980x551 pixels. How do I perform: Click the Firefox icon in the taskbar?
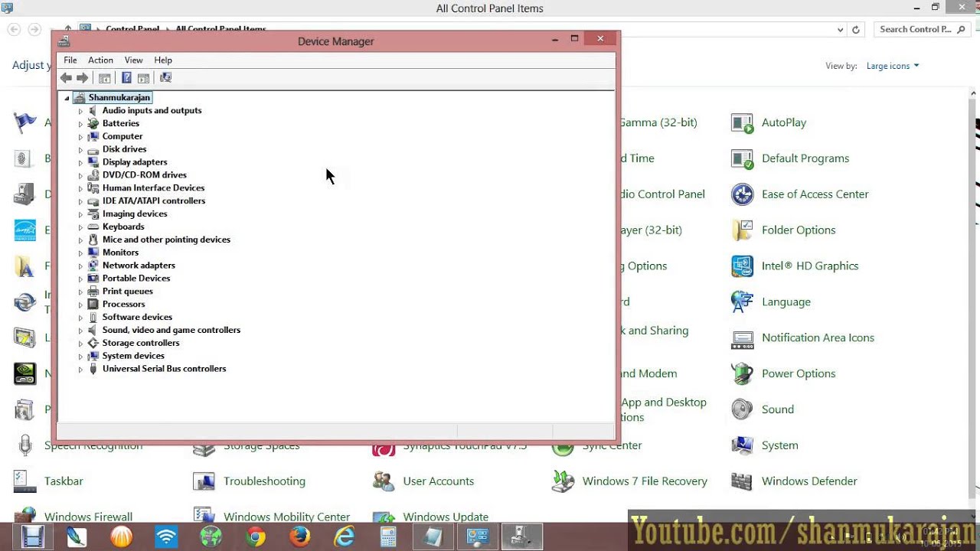click(x=299, y=537)
